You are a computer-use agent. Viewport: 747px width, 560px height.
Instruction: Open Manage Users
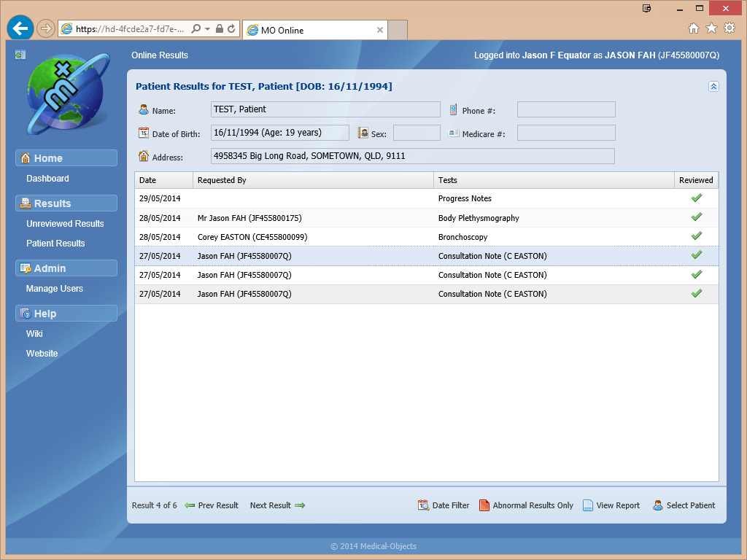pyautogui.click(x=54, y=289)
